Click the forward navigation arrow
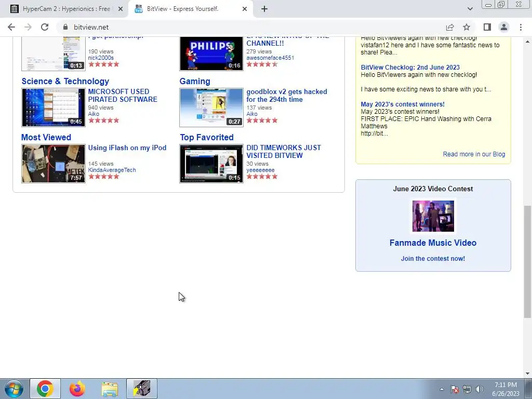The image size is (532, 399). pos(28,27)
